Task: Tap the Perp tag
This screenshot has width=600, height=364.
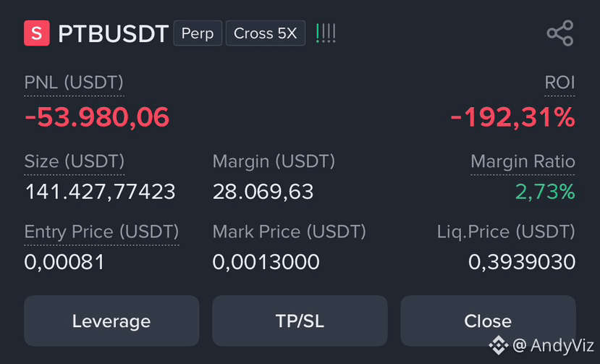Action: (198, 33)
